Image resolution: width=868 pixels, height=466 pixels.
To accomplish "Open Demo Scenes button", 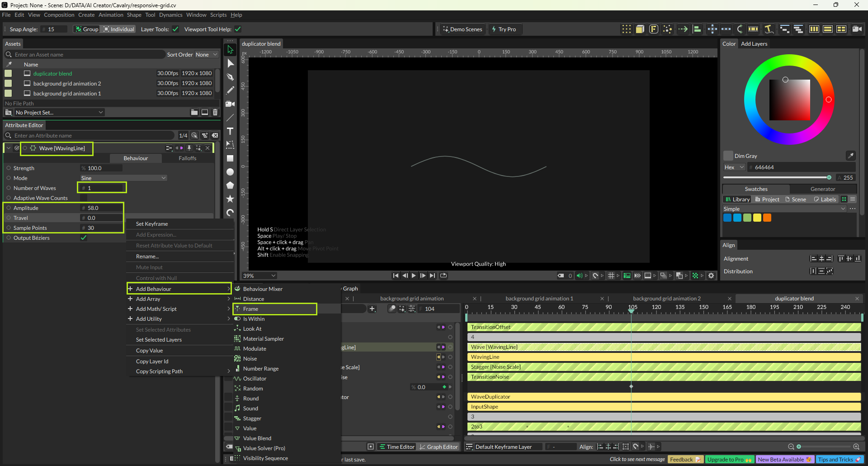I will point(462,29).
